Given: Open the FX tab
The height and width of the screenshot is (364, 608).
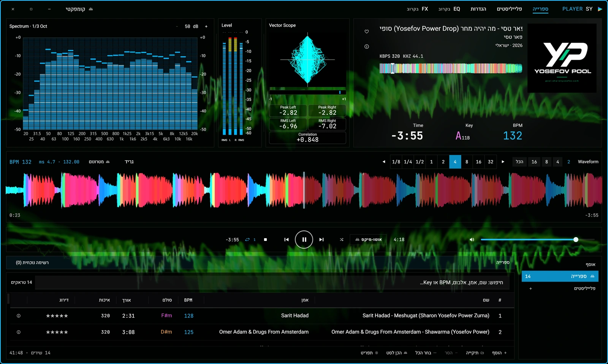Looking at the screenshot, I should [417, 9].
